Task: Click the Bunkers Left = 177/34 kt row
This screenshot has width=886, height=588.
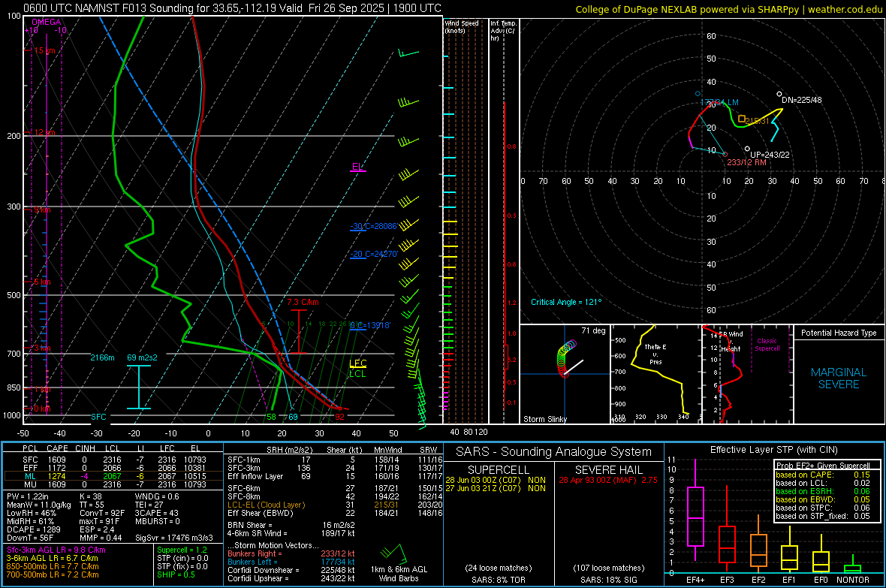Action: pos(291,562)
